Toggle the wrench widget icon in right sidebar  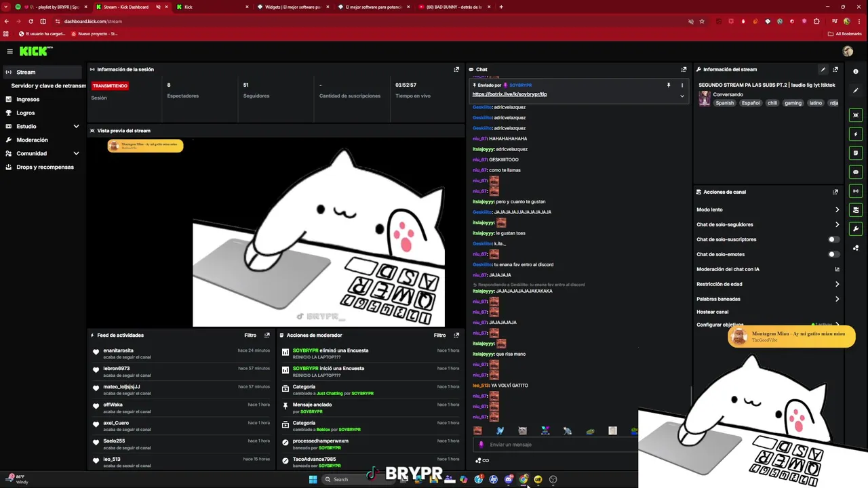tap(856, 229)
